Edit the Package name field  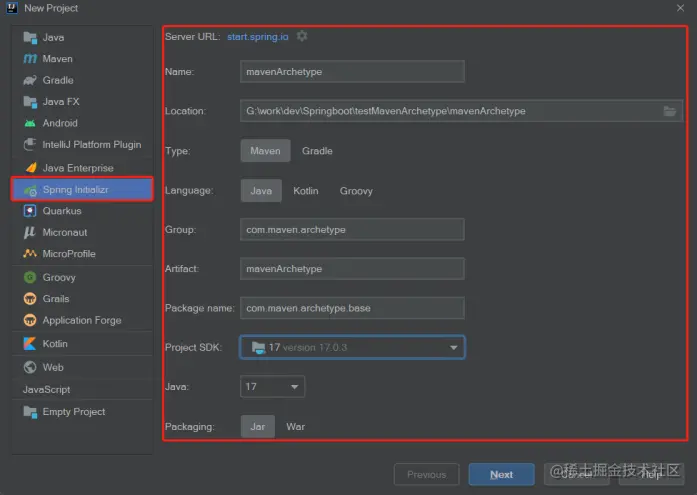(352, 308)
